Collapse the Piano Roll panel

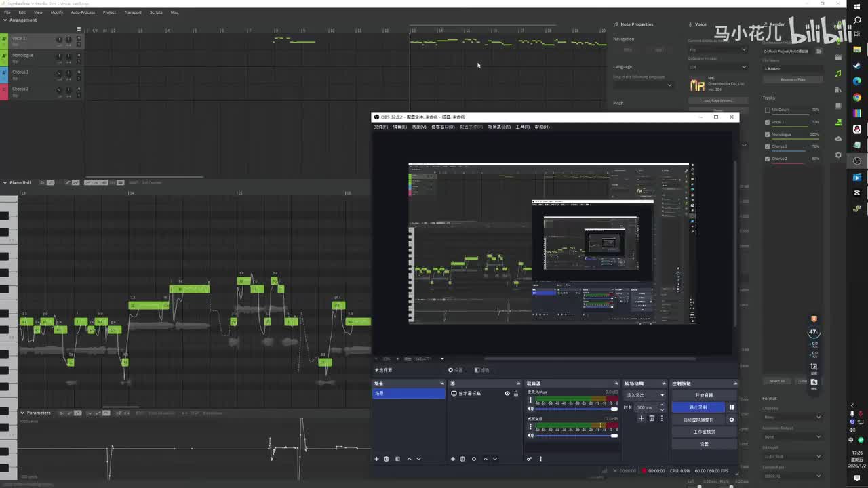[x=5, y=183]
